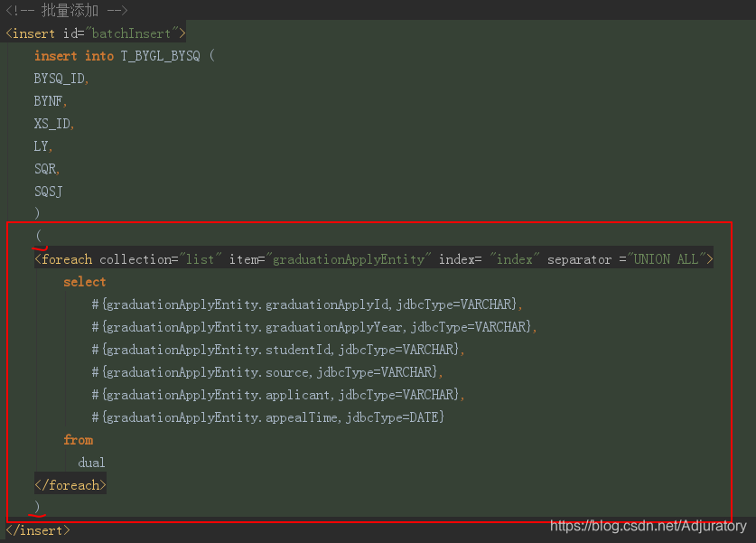The image size is (756, 543).
Task: Click the select keyword
Action: 84,282
